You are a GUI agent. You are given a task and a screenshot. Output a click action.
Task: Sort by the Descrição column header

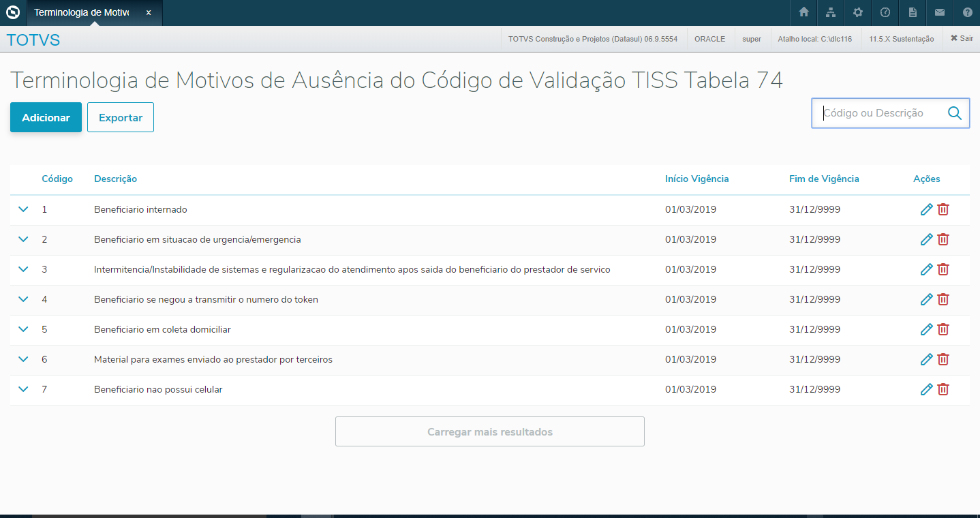115,179
